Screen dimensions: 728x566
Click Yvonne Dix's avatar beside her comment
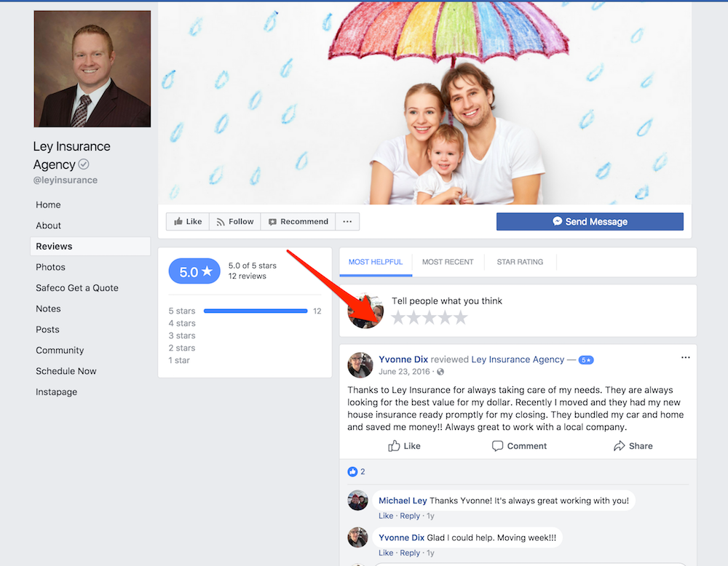(357, 538)
